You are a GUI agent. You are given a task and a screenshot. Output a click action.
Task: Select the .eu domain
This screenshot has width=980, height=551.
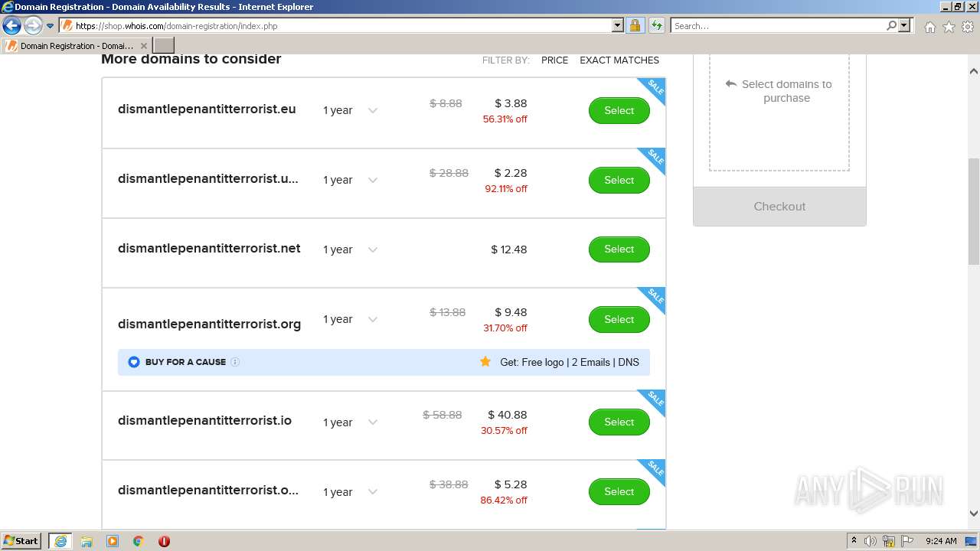[619, 110]
